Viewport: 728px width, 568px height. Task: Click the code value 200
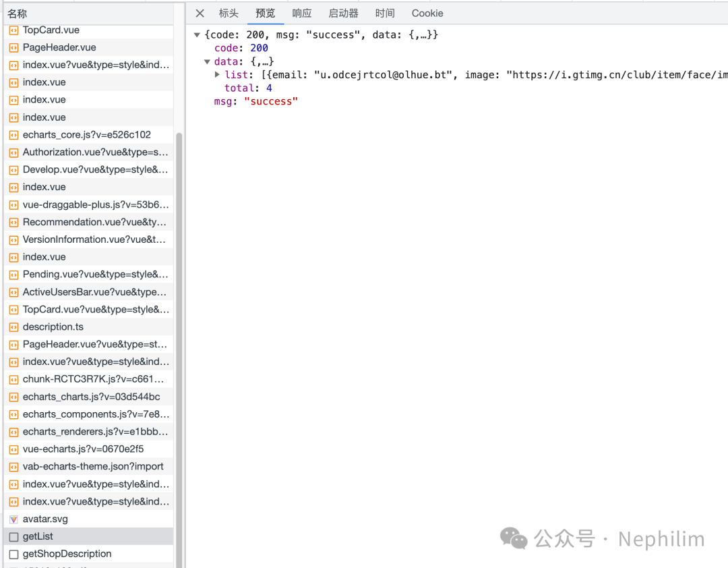[259, 48]
